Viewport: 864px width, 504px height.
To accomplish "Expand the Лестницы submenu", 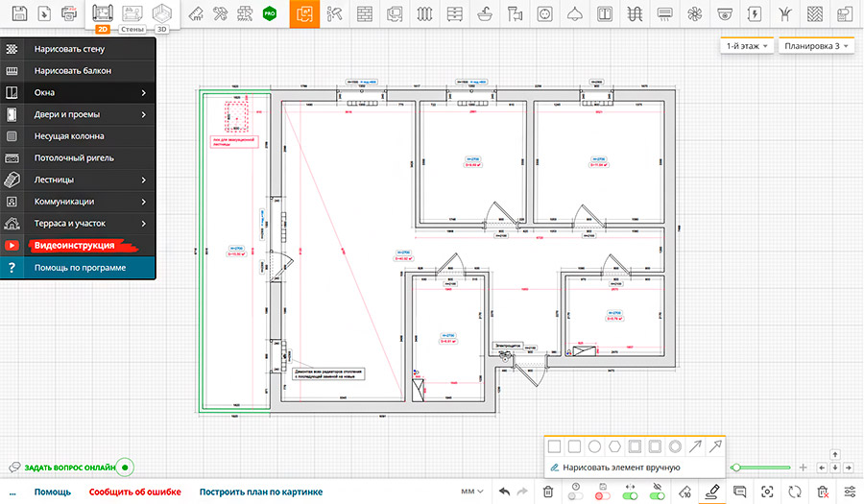I will [78, 180].
